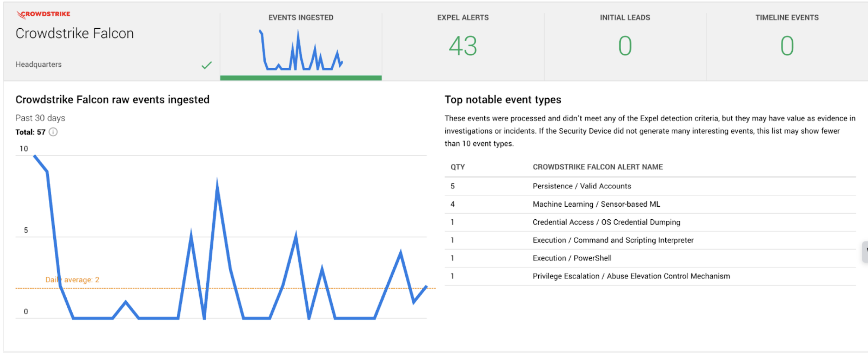Click the Crowdstrike Falcon Alert Name column header

pyautogui.click(x=598, y=167)
